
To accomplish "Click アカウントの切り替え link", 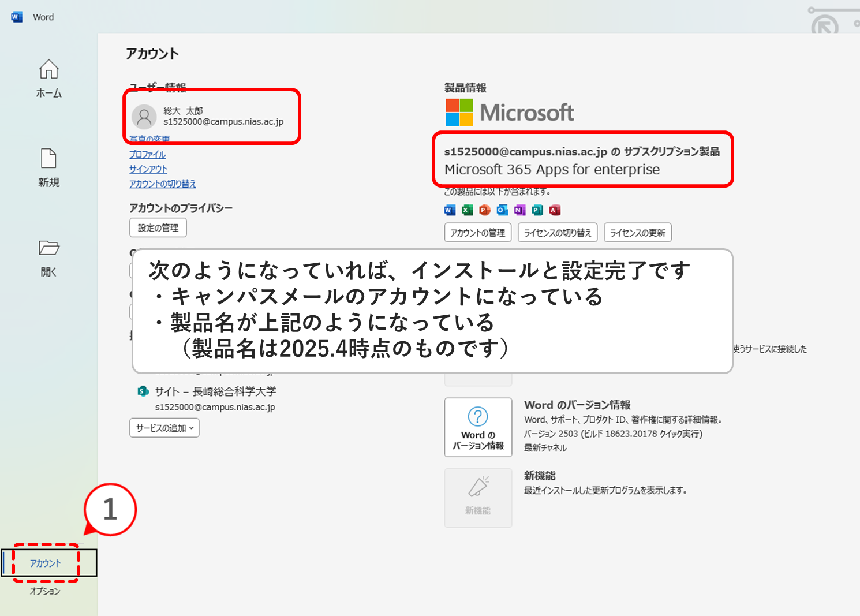I will pyautogui.click(x=163, y=184).
